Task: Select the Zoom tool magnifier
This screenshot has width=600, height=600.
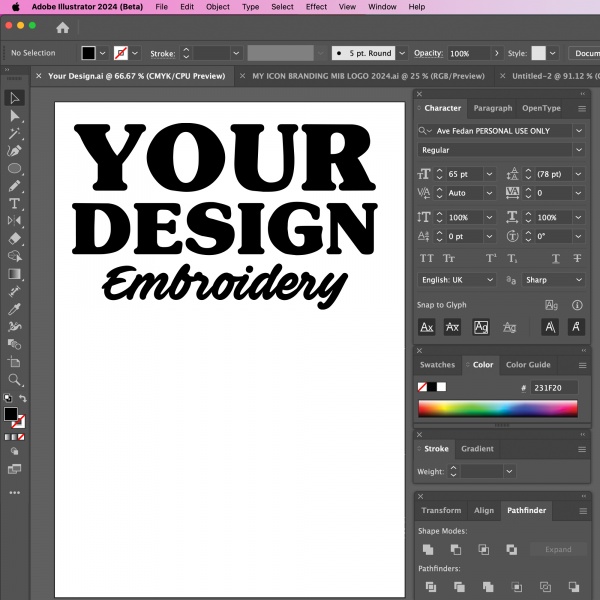Action: [15, 380]
